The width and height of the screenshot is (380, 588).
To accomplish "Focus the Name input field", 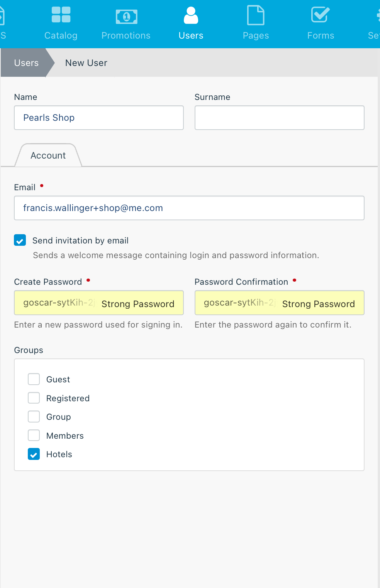I will tap(99, 118).
